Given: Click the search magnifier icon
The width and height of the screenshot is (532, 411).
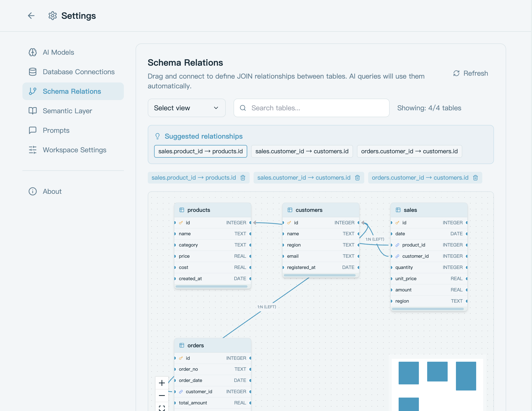Looking at the screenshot, I should pyautogui.click(x=243, y=108).
